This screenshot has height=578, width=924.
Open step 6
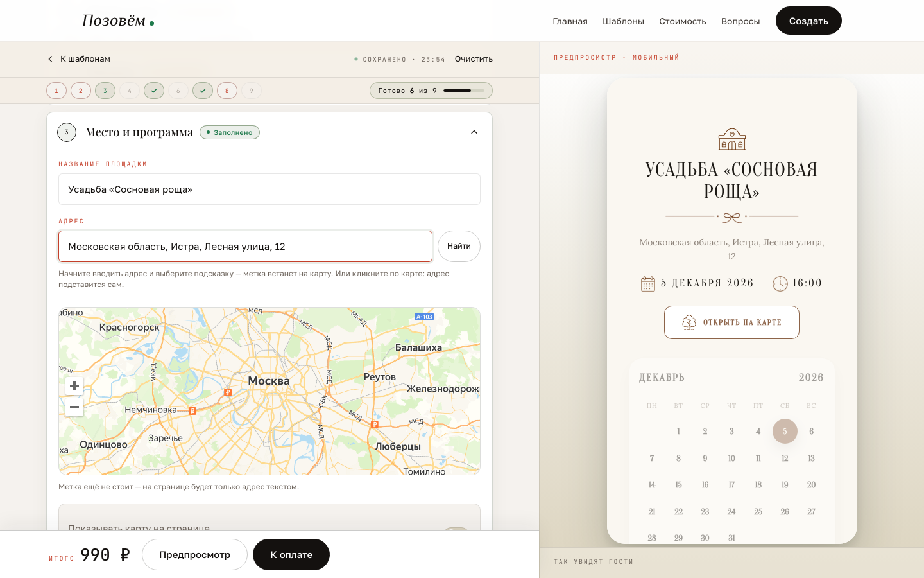pyautogui.click(x=178, y=91)
